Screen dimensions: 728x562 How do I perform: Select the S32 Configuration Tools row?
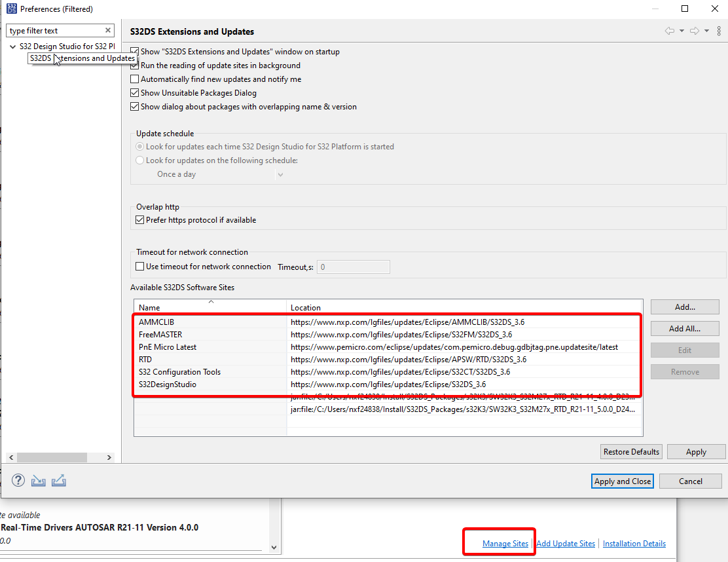coord(388,372)
